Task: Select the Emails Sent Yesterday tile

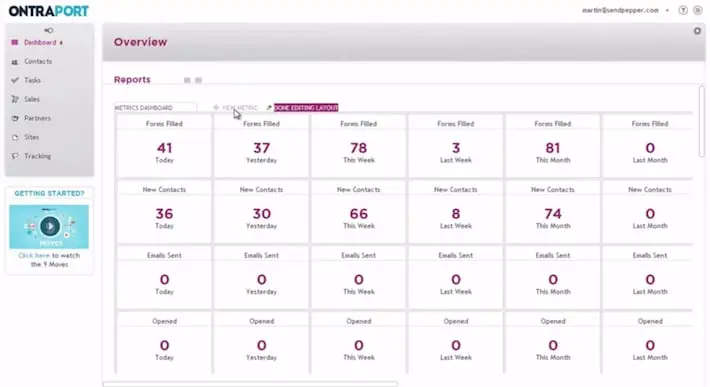Action: [x=261, y=277]
